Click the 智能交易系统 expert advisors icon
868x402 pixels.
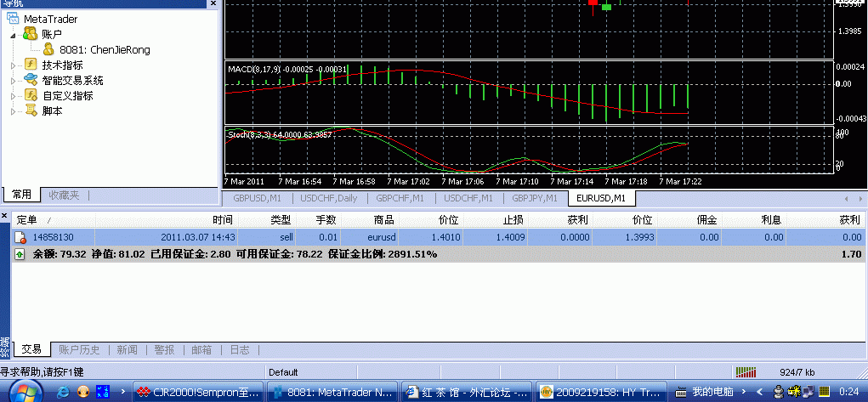coord(31,80)
